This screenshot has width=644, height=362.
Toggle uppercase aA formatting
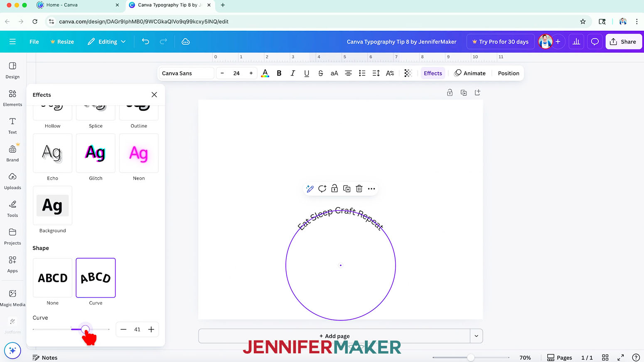[334, 73]
